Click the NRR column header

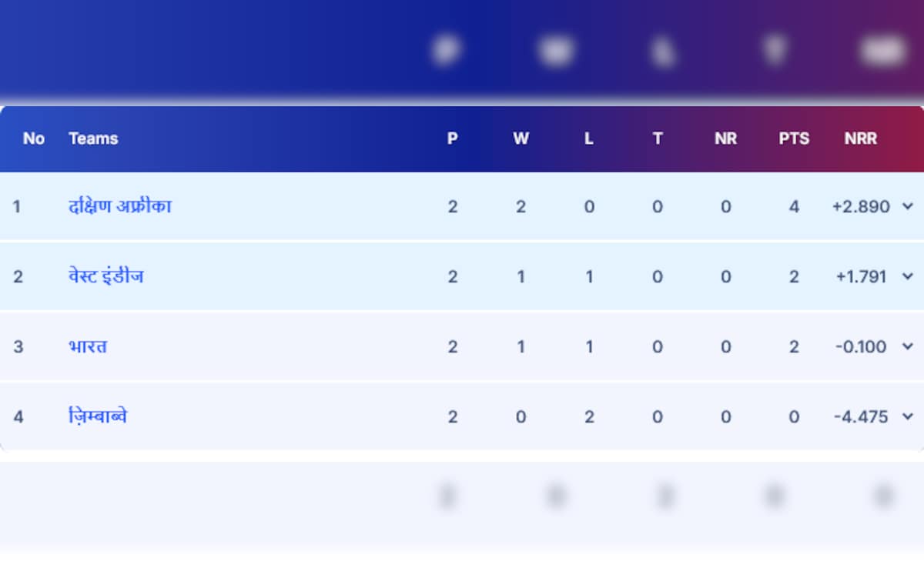[860, 139]
